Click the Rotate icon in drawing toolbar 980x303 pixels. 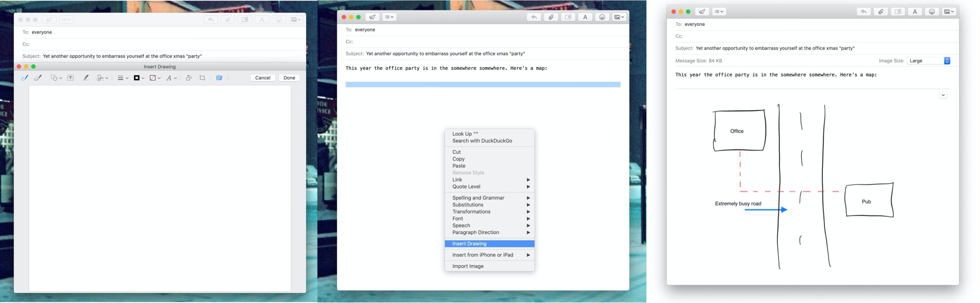[189, 78]
